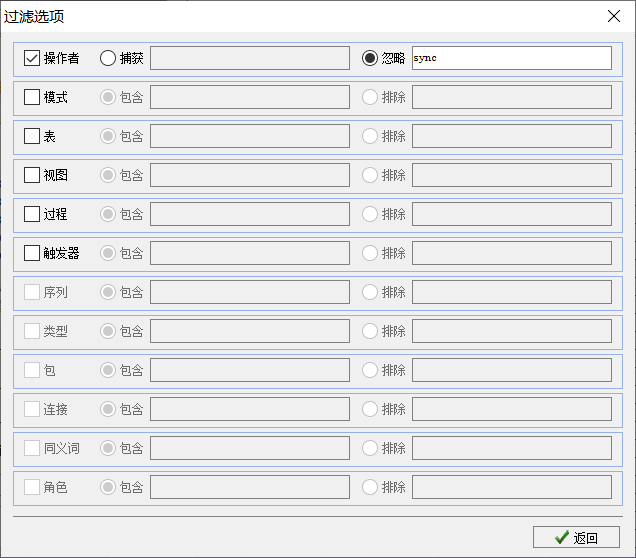Screen dimensions: 636x558
Task: Click the 捕获 text field for 操作者
Action: (x=250, y=58)
